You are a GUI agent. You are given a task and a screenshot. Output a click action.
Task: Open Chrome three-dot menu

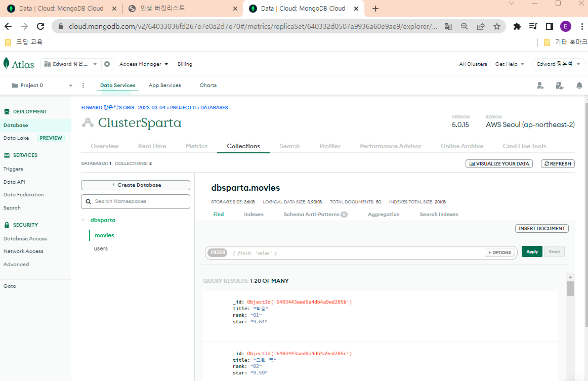point(582,26)
